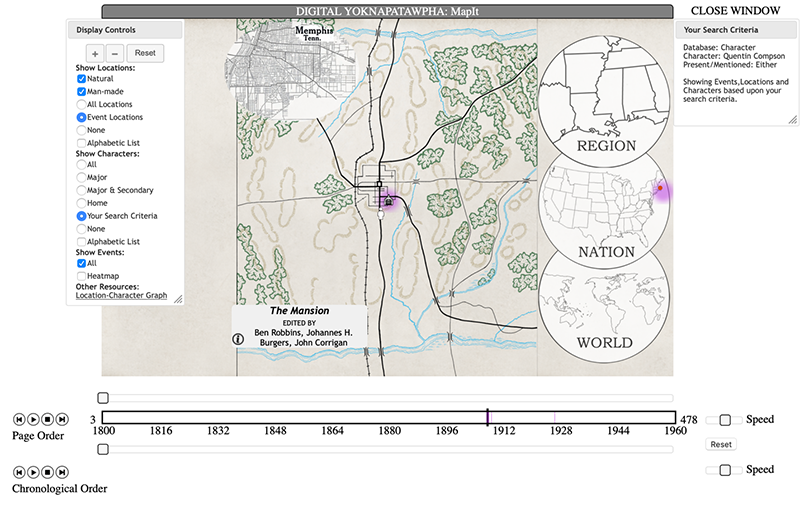Play events in Page Order
Viewport: 800px width, 505px height.
(33, 419)
